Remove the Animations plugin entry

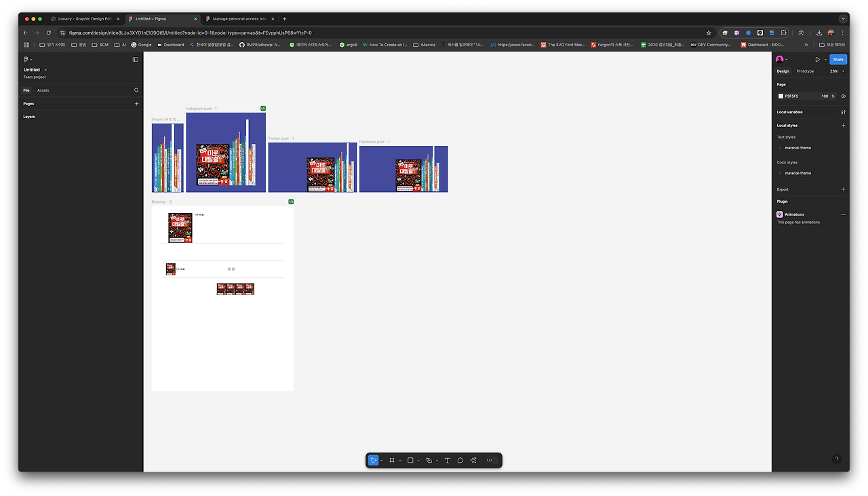pyautogui.click(x=843, y=214)
